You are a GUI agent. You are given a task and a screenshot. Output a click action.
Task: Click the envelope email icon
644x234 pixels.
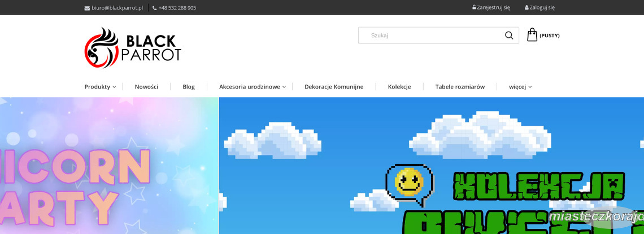(87, 8)
